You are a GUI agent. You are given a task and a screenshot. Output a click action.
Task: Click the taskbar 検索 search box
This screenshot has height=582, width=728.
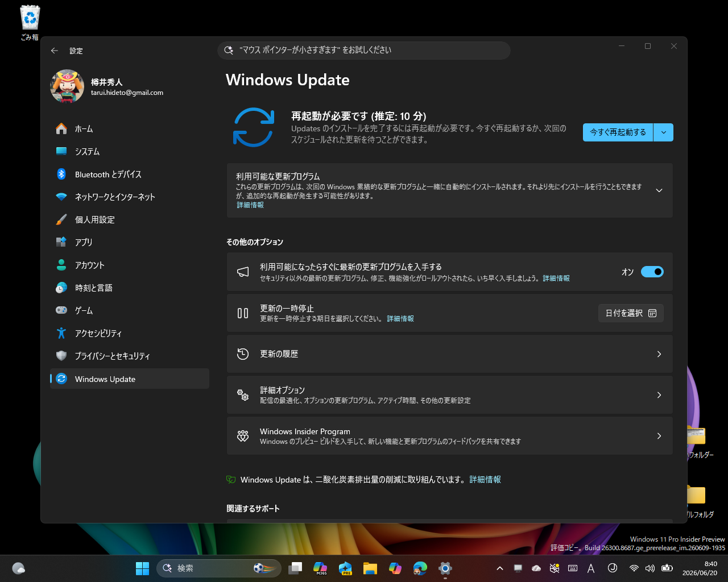(x=219, y=568)
